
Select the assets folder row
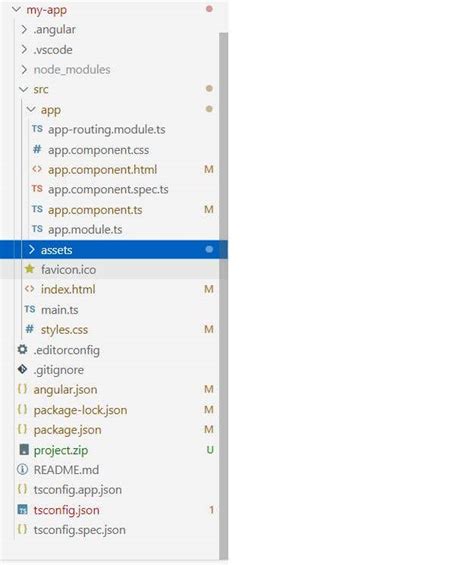point(114,249)
